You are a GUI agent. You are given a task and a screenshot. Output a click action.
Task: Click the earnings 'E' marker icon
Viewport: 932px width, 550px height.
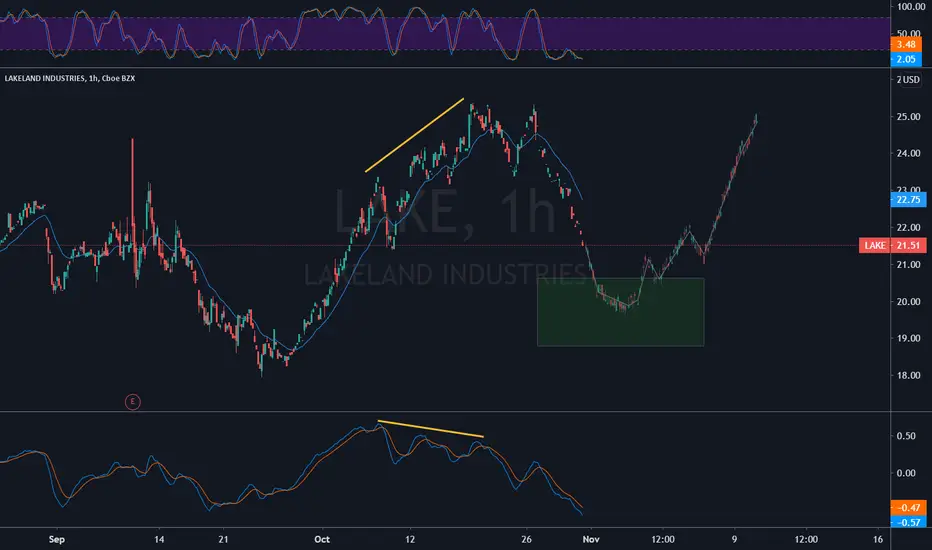tap(133, 402)
